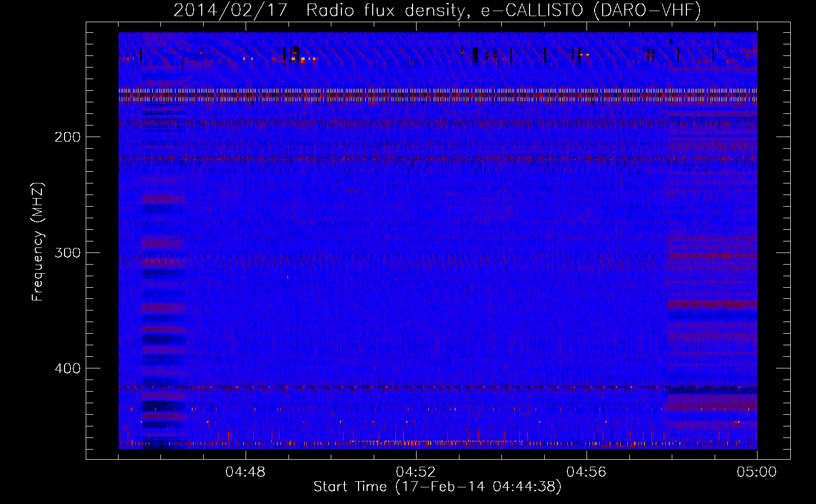The width and height of the screenshot is (816, 504).
Task: Click the 04:56 time tick label
Action: point(586,472)
